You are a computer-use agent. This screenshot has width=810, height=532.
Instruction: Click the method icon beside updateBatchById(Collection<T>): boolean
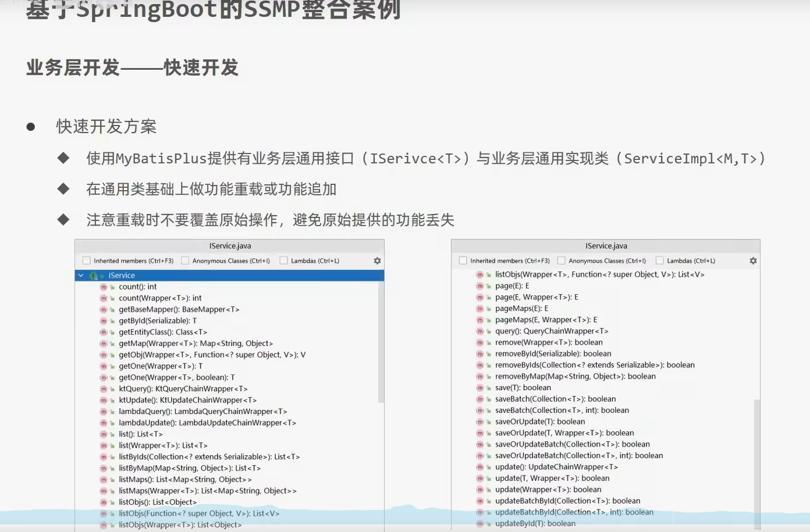[x=480, y=501]
